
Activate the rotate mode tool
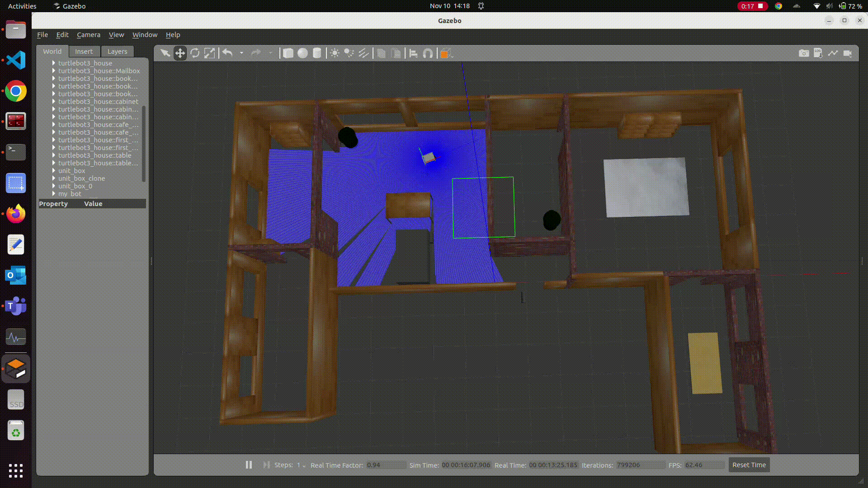(x=195, y=53)
